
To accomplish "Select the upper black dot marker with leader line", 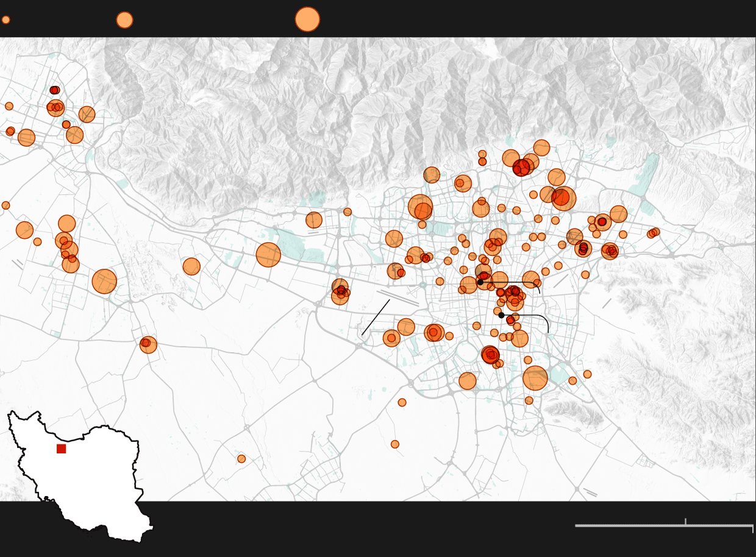I will tap(480, 282).
